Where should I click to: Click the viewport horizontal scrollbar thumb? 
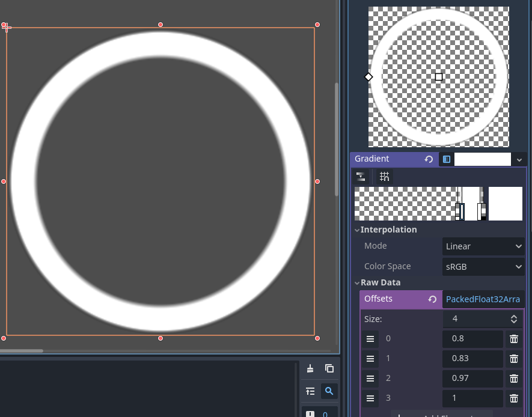point(22,351)
